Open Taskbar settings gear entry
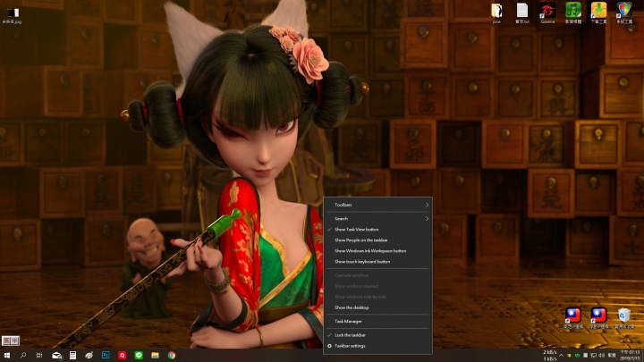Screen dimensions: 644x362 [377, 346]
